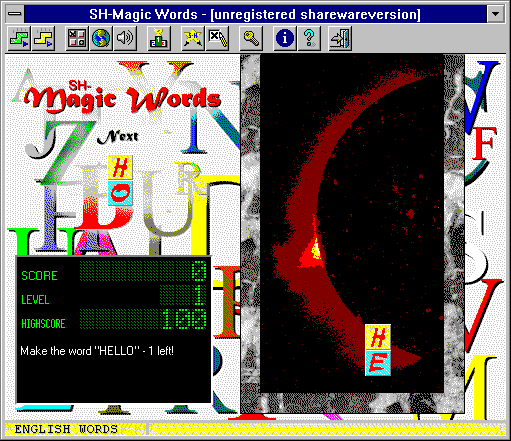Open the window system menu box

pos(15,14)
